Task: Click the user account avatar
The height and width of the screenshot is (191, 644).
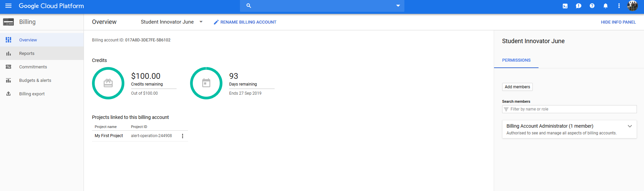Action: pos(632,6)
